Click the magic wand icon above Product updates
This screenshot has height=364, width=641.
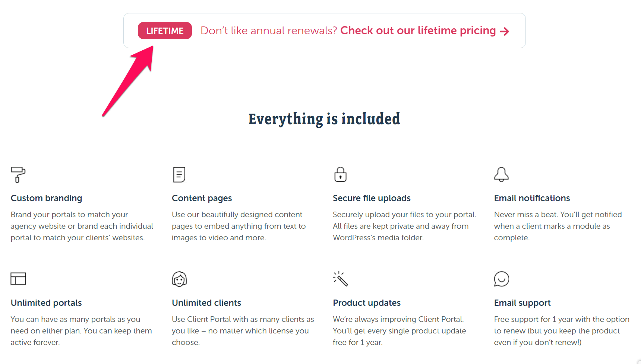[340, 279]
